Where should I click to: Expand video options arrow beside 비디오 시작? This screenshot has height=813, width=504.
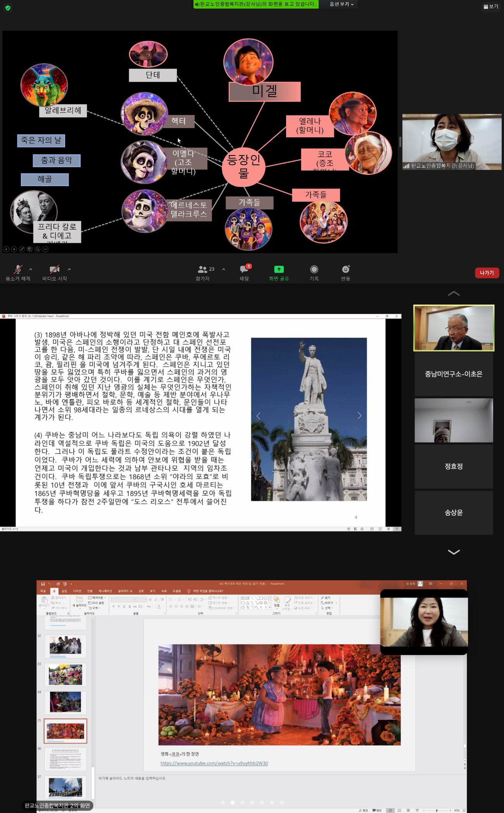click(x=69, y=269)
